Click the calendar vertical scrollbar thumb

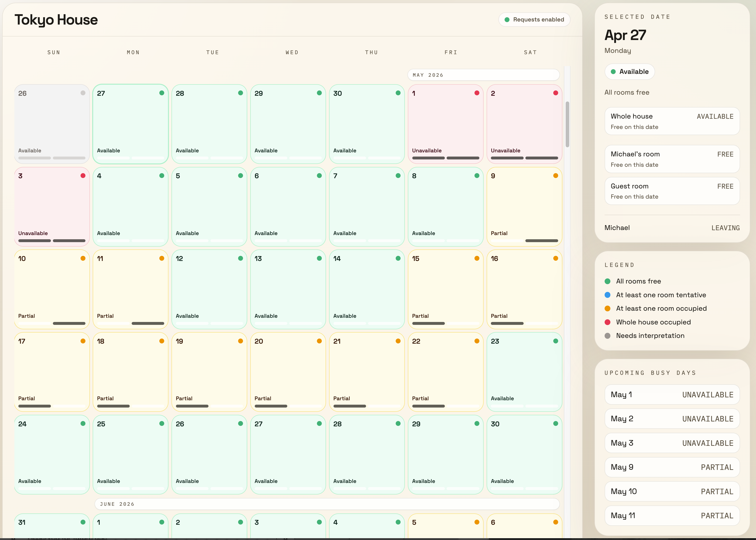pos(567,124)
